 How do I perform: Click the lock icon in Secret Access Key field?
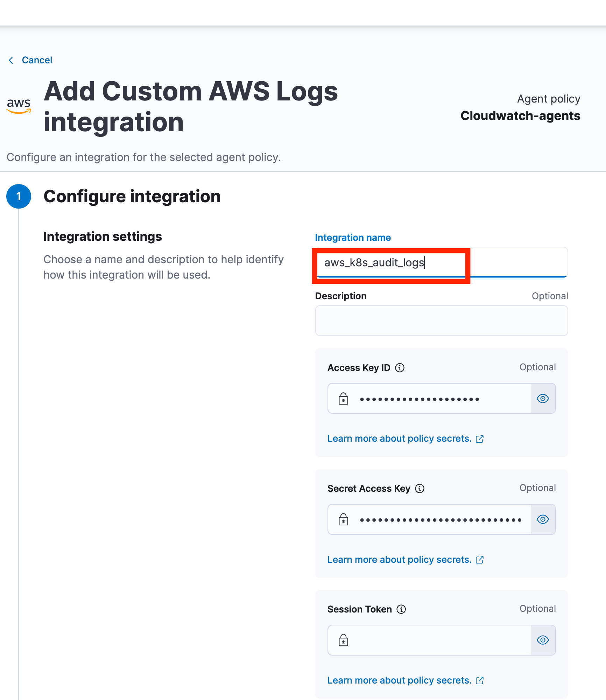pos(343,519)
